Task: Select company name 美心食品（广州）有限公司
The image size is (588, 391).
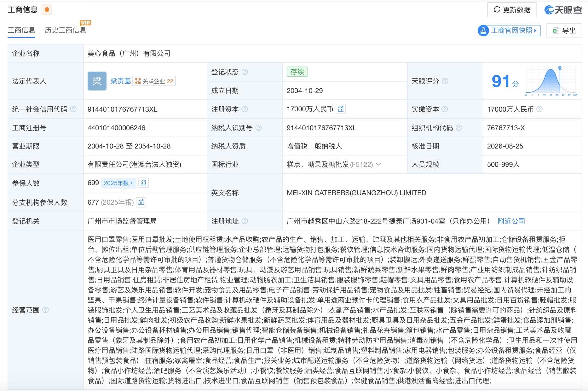Action: [129, 53]
